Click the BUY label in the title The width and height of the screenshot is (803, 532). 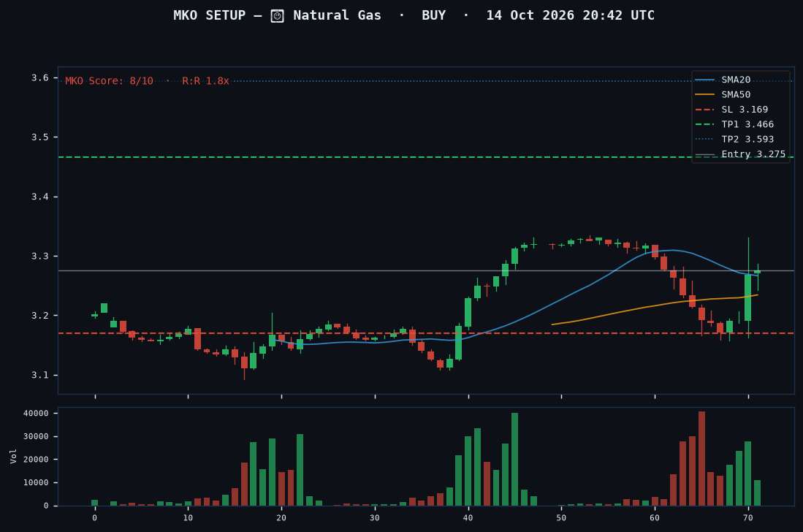point(434,15)
